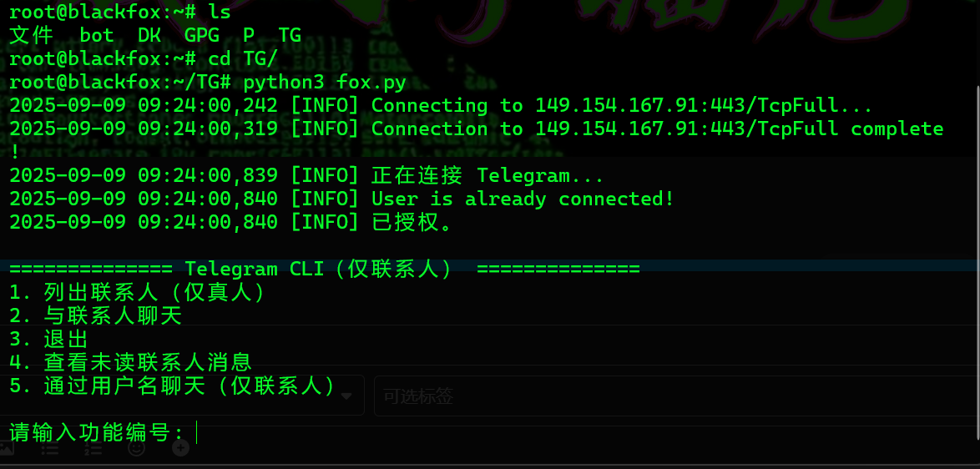
Task: Click the bot directory name in ls output
Action: point(97,36)
